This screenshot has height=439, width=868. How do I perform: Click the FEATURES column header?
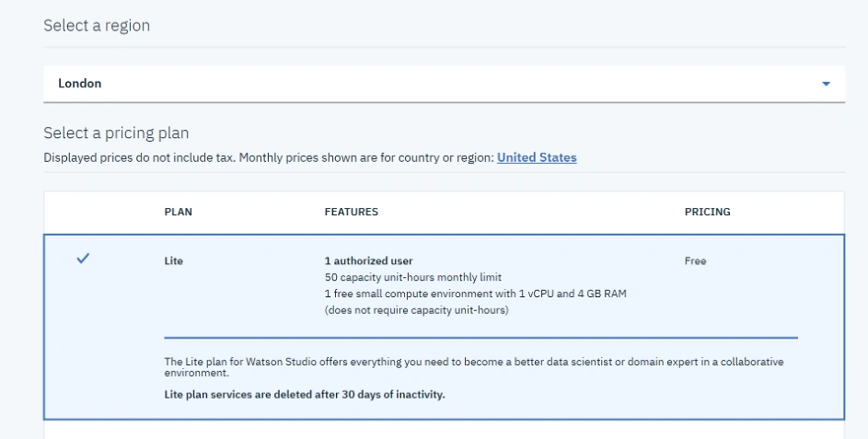click(351, 212)
